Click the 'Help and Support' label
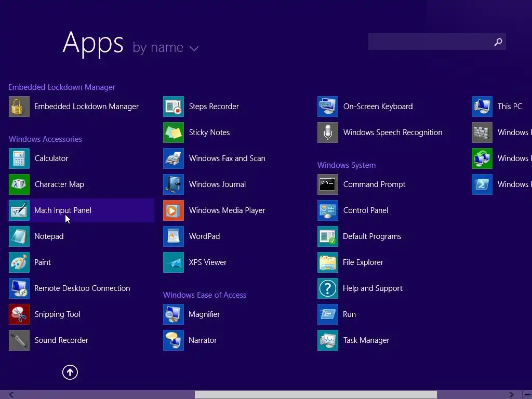This screenshot has height=399, width=532. click(373, 288)
